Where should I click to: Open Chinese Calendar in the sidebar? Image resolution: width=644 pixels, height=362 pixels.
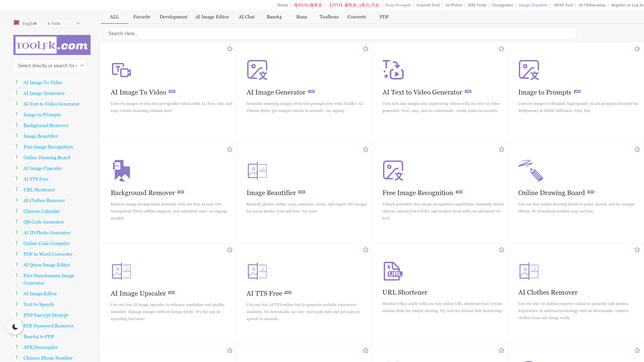coord(42,211)
